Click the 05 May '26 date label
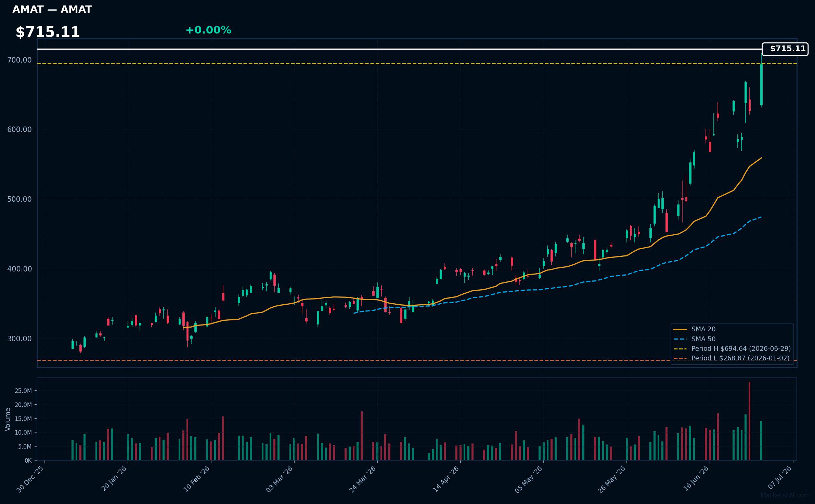 (529, 479)
